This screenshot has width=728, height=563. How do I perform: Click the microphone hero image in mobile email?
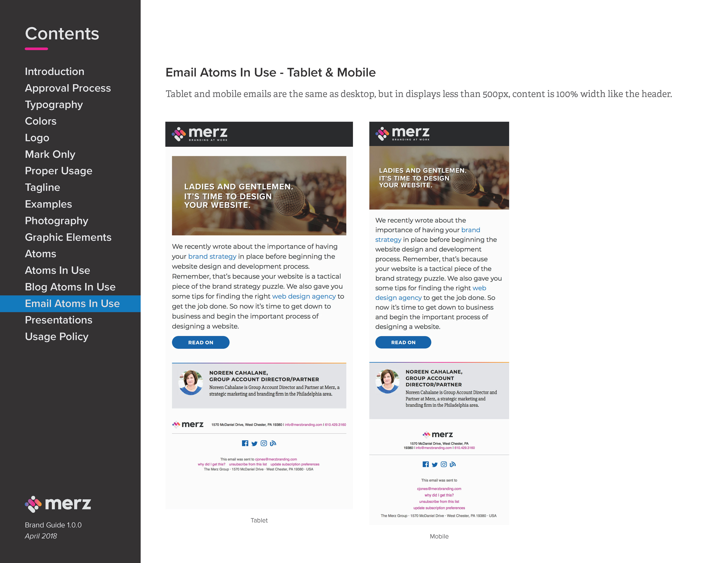pos(439,178)
